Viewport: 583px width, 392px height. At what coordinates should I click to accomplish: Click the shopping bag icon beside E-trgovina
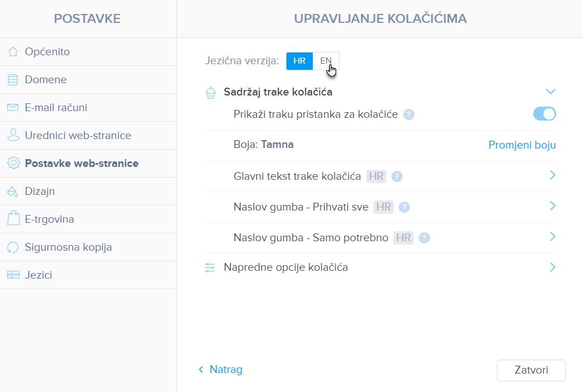(13, 218)
